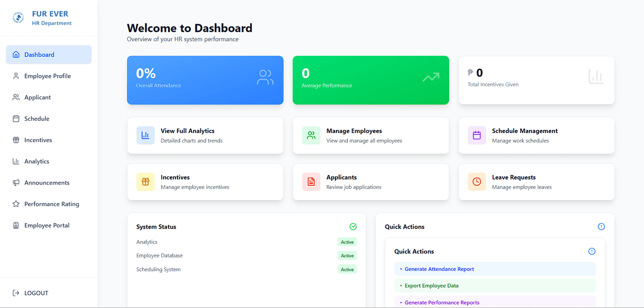Click the calendar icon on Schedule Management
Screen dimensions: 644x308
click(x=477, y=136)
